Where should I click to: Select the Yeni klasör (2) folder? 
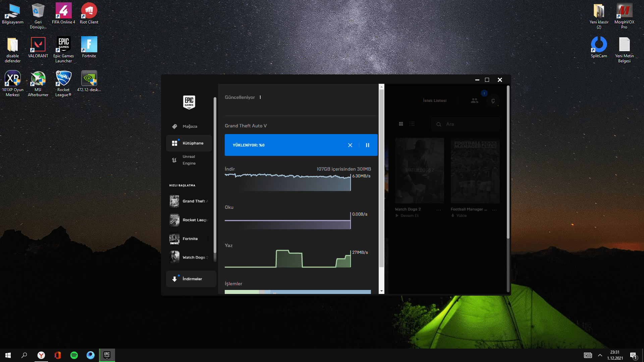point(599,16)
